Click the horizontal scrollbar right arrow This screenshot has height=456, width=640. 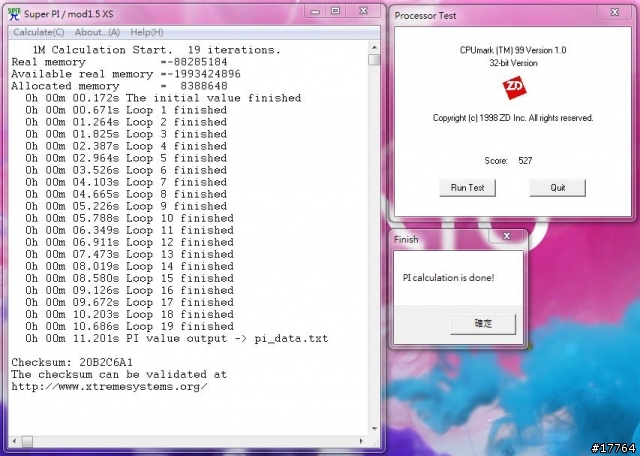(361, 441)
